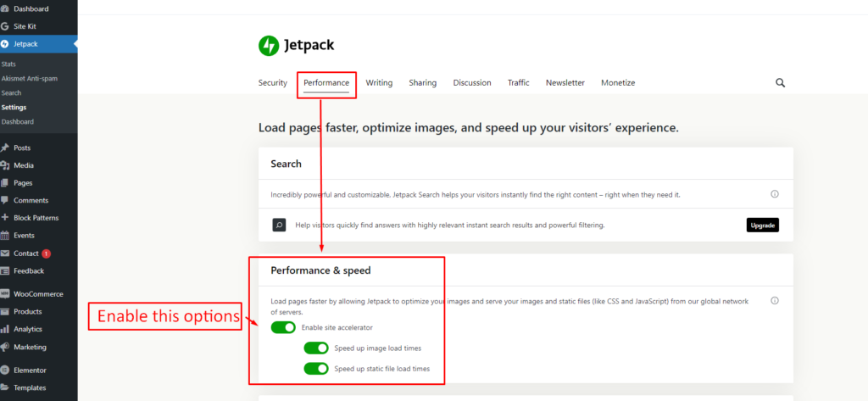This screenshot has width=868, height=401.
Task: Click the Templates folder icon
Action: pos(4,387)
